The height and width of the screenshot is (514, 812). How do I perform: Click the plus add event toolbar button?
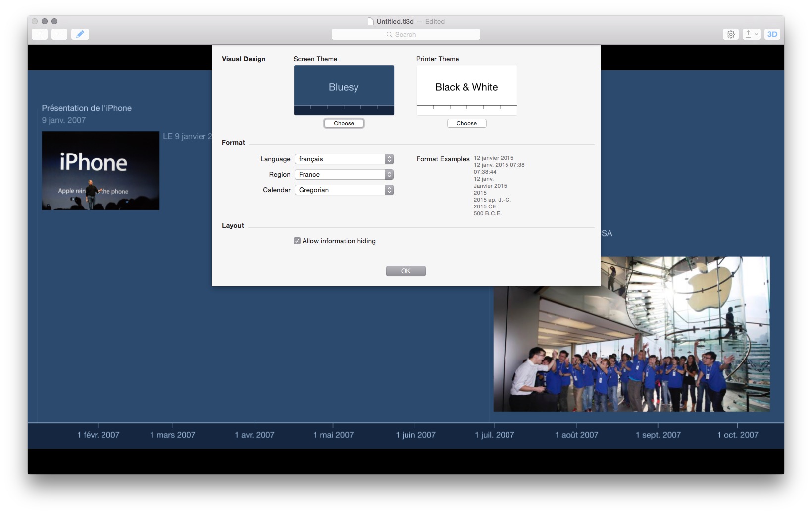click(40, 34)
